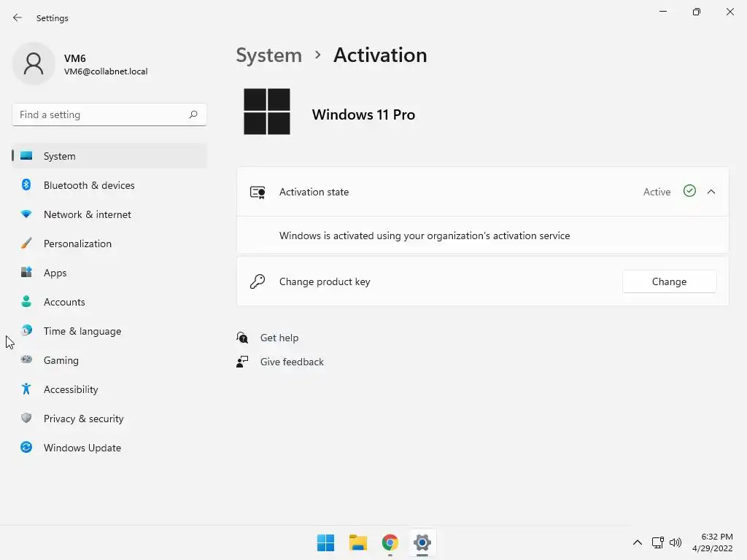Click the Privacy & security shield icon
The height and width of the screenshot is (560, 747).
tap(26, 418)
